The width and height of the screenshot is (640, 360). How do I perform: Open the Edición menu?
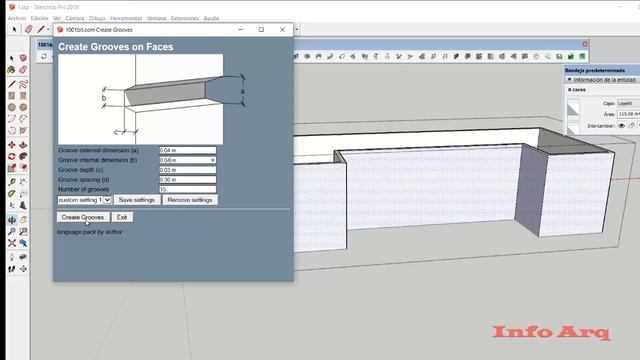[40, 18]
